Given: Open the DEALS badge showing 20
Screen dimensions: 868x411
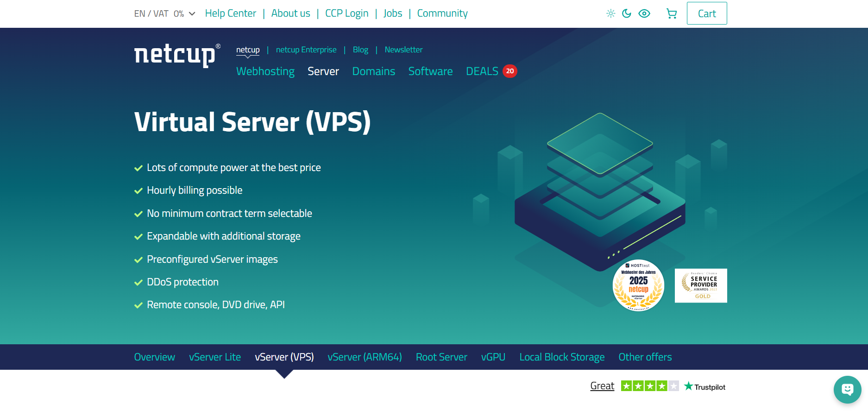Looking at the screenshot, I should click(510, 71).
